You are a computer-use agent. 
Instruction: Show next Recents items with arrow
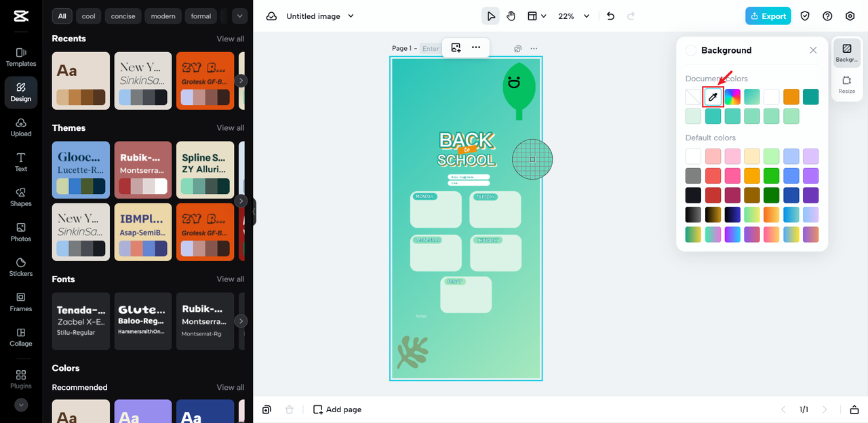pos(241,81)
